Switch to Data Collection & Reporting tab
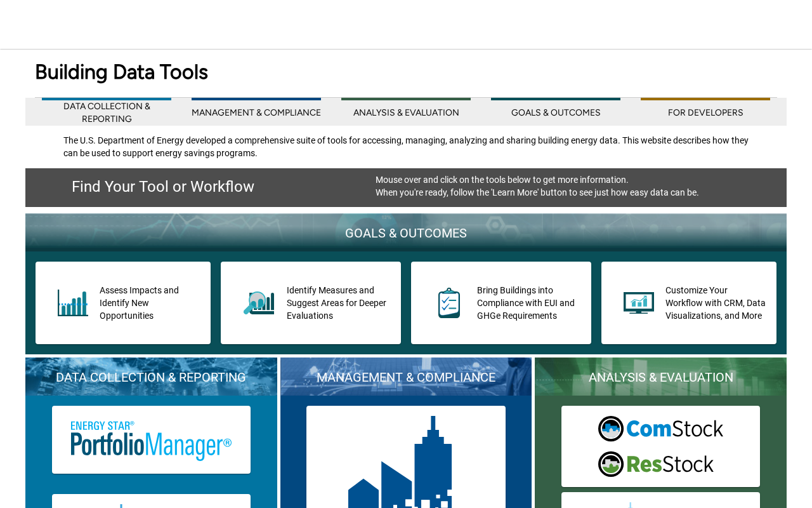The image size is (812, 508). coord(107,112)
